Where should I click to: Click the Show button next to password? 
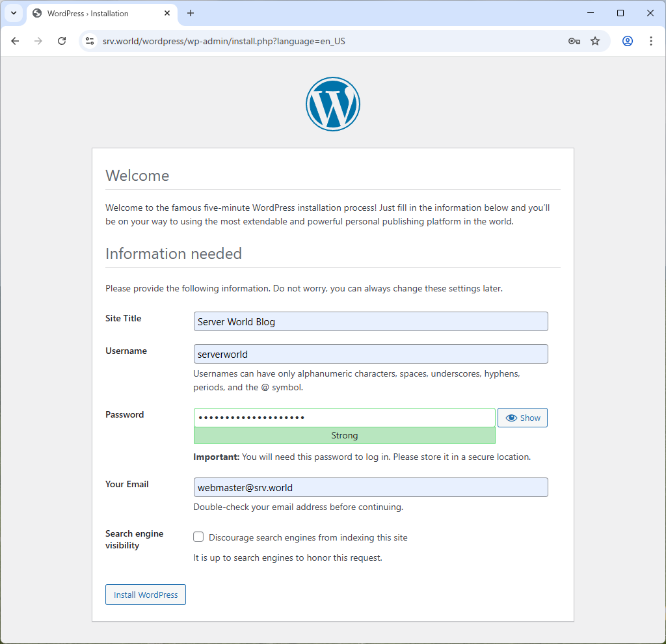point(522,417)
